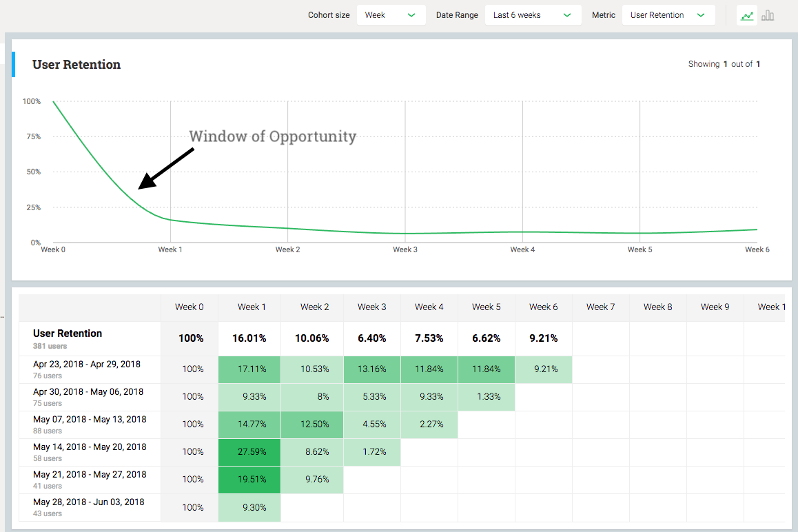
Task: Click the 'Showing 1 out of 1' text
Action: tap(724, 63)
